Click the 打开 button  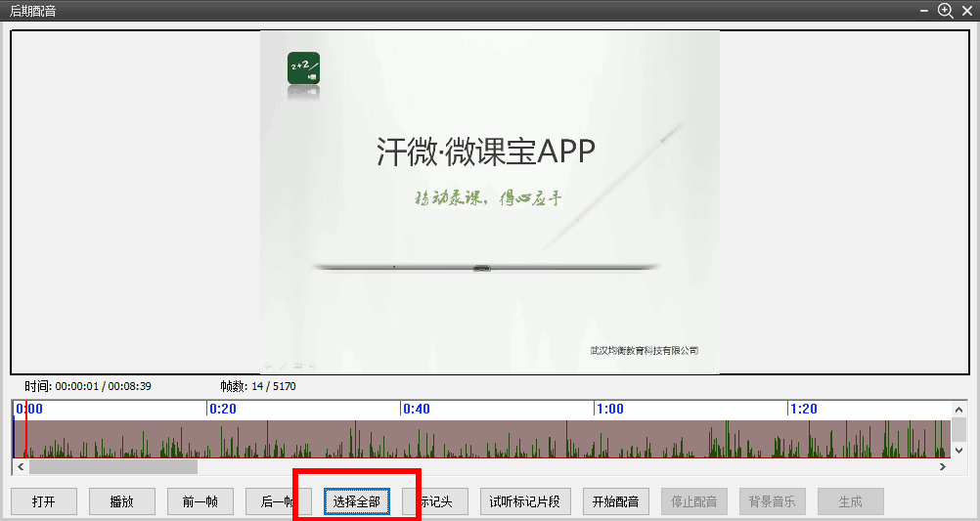coord(44,501)
